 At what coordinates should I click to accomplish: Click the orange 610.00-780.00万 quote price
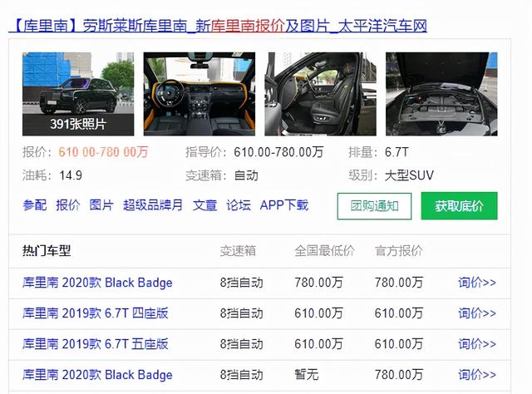(103, 152)
